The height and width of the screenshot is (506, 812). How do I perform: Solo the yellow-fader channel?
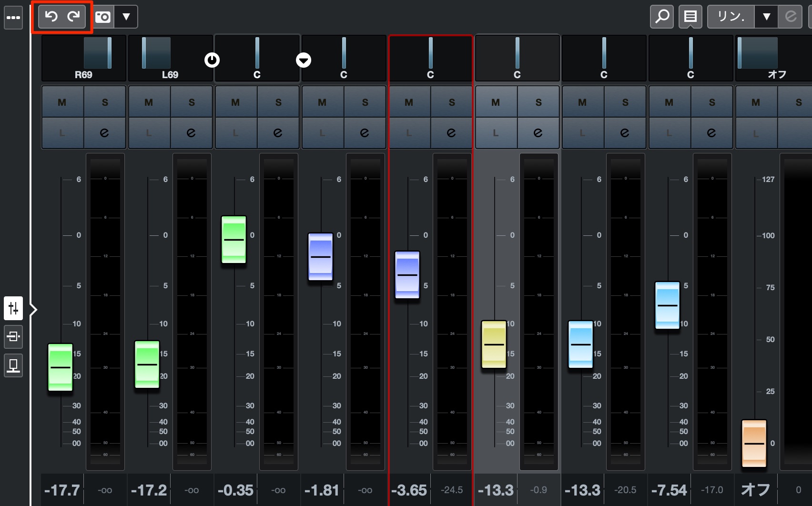pyautogui.click(x=538, y=102)
